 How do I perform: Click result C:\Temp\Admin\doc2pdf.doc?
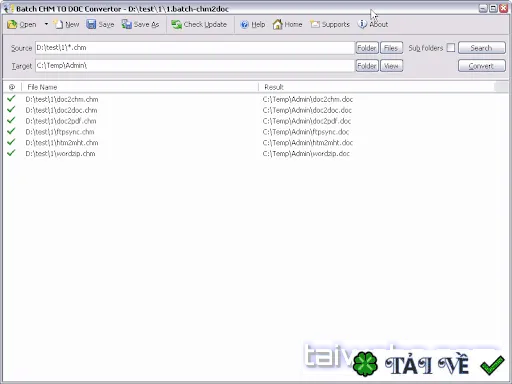point(307,121)
